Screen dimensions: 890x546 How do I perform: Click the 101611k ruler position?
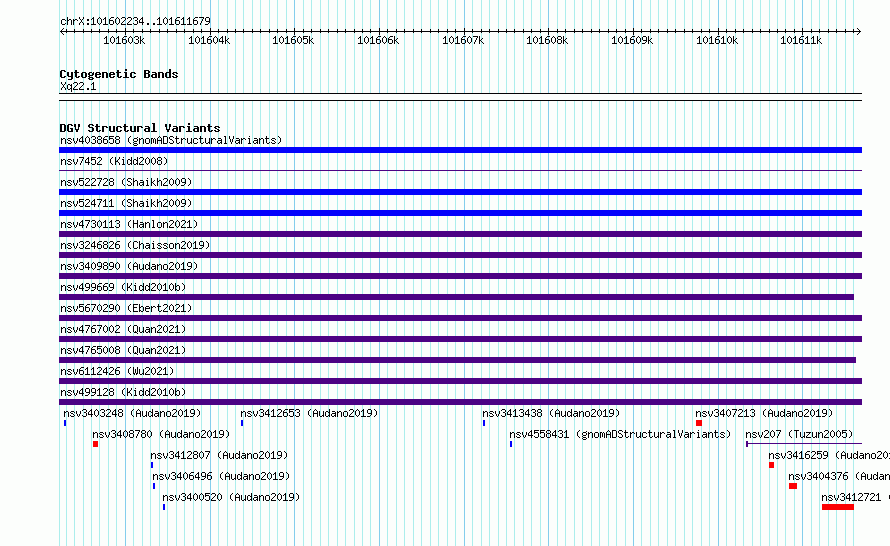click(x=801, y=40)
